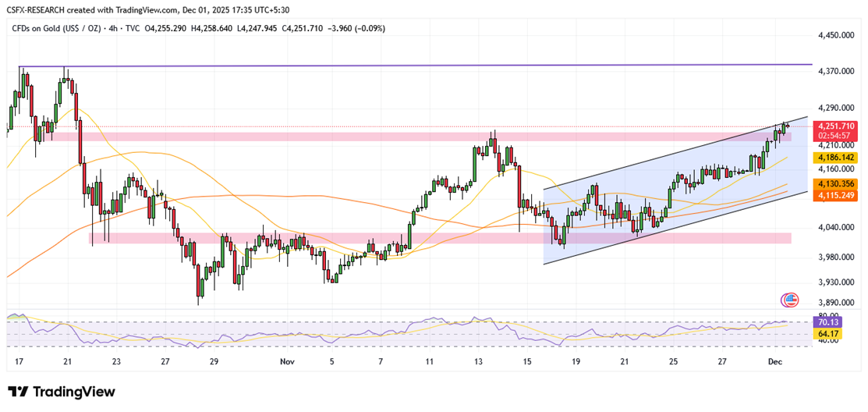The height and width of the screenshot is (412, 868).
Task: Select the upper pink resistance zone rectangle
Action: click(x=234, y=137)
